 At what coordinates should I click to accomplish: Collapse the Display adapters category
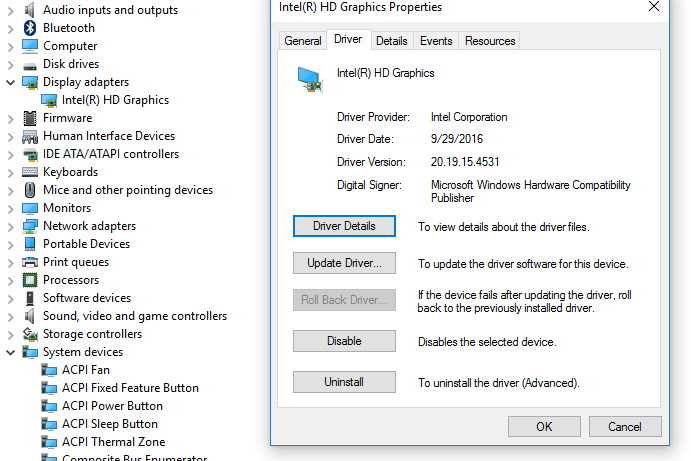11,82
